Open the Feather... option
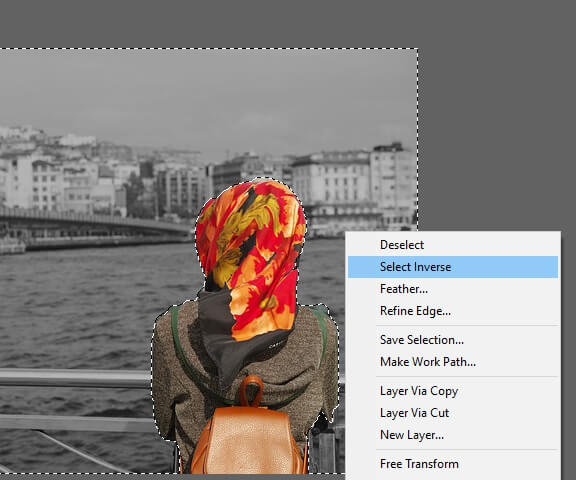Image resolution: width=576 pixels, height=480 pixels. pos(453,289)
